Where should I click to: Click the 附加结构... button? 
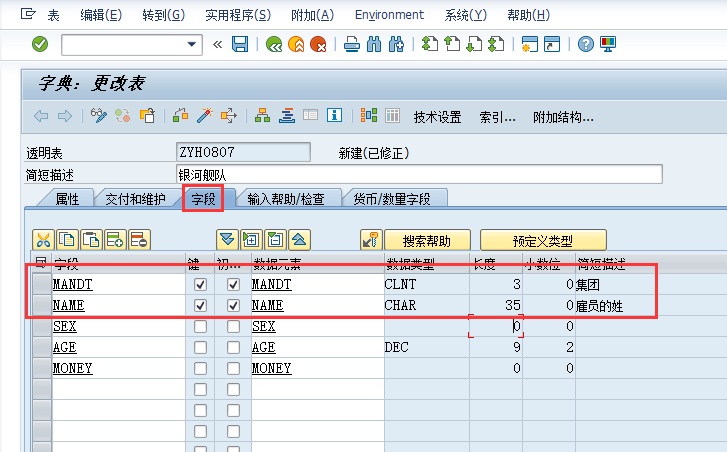pos(563,117)
